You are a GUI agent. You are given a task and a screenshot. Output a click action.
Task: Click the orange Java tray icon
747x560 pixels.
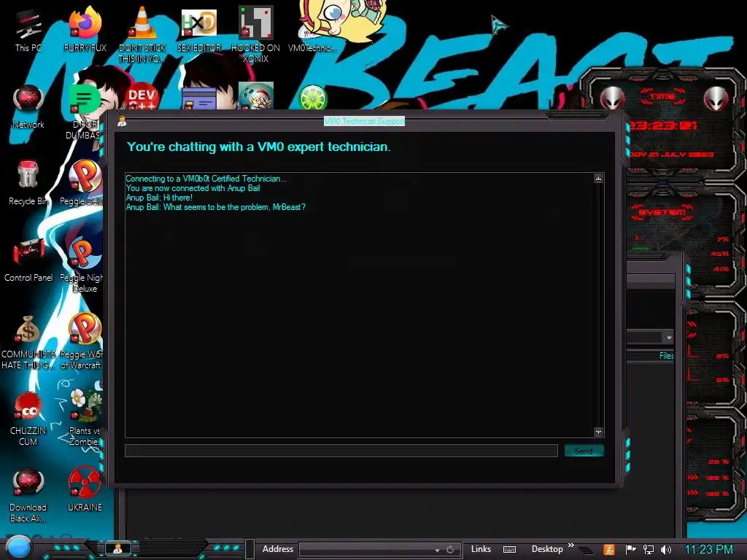click(x=609, y=550)
